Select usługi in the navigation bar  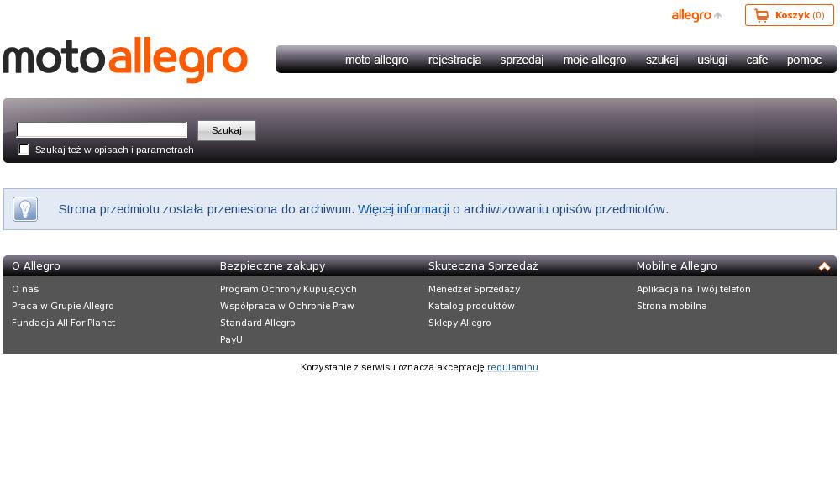(712, 60)
